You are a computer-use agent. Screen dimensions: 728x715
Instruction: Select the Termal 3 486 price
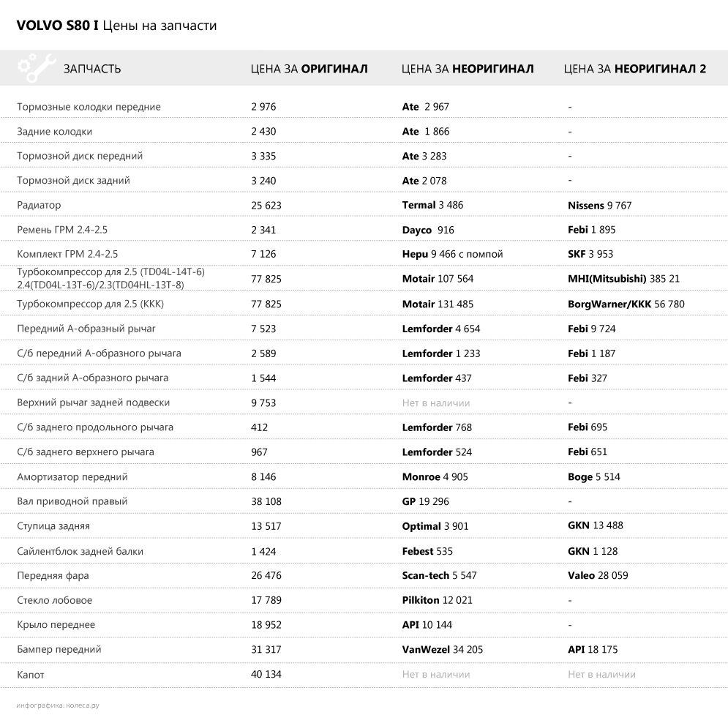(432, 206)
